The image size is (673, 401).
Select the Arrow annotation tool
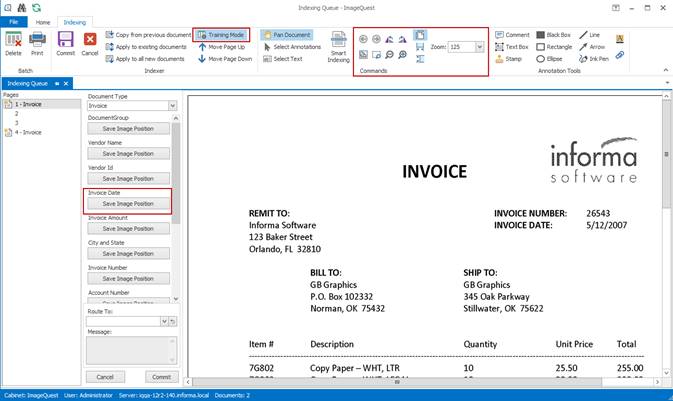coord(592,47)
